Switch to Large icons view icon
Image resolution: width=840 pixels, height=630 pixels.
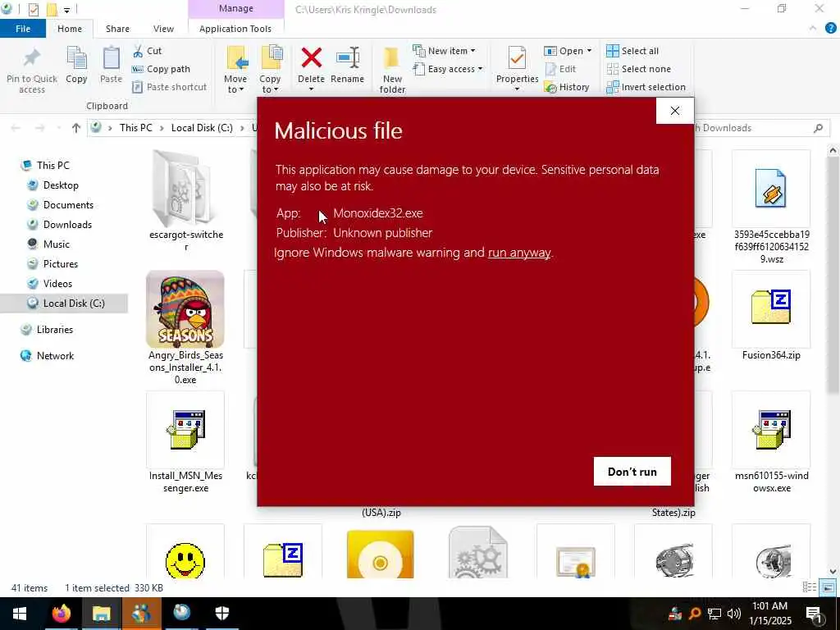click(829, 587)
